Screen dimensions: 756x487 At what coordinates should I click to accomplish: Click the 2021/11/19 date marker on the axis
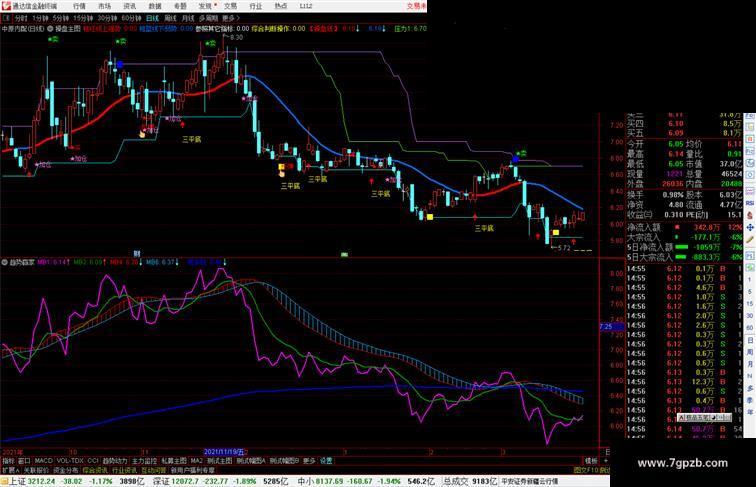[x=225, y=452]
